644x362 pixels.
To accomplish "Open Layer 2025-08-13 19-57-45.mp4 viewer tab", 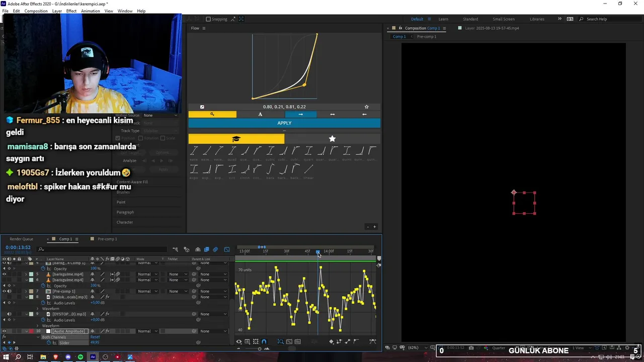I will (492, 28).
